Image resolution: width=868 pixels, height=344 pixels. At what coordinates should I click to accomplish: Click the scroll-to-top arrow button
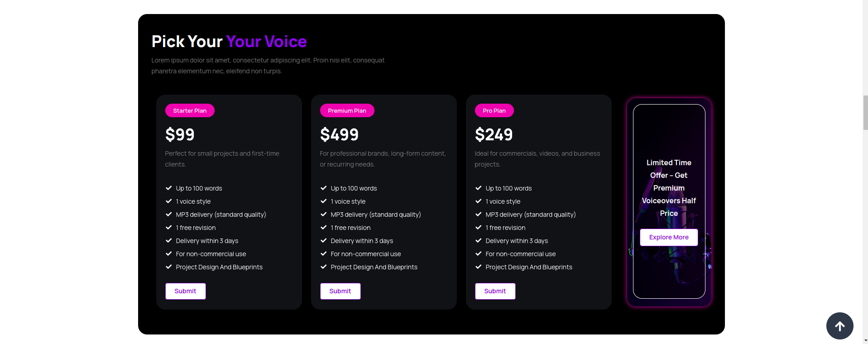coord(839,326)
